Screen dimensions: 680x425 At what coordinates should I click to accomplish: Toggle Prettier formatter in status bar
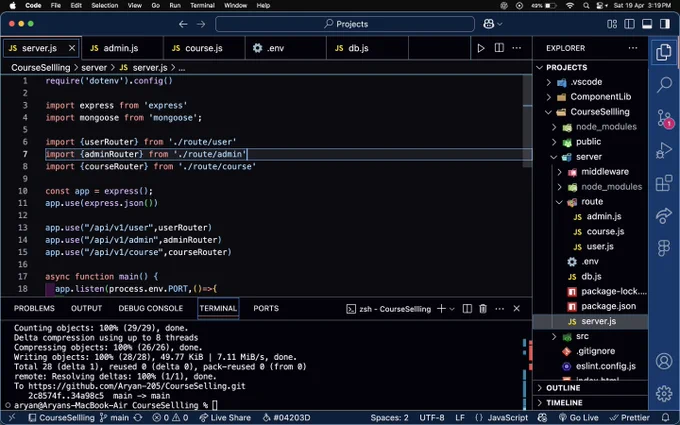[629, 418]
